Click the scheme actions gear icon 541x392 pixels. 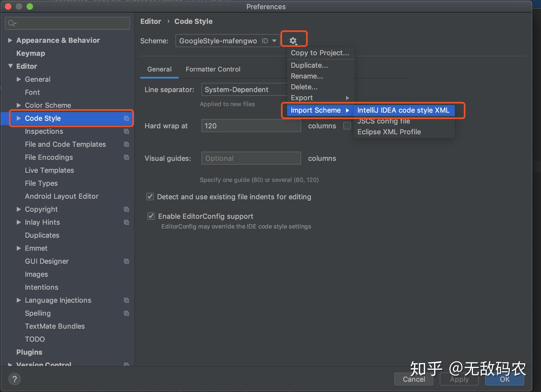[293, 41]
